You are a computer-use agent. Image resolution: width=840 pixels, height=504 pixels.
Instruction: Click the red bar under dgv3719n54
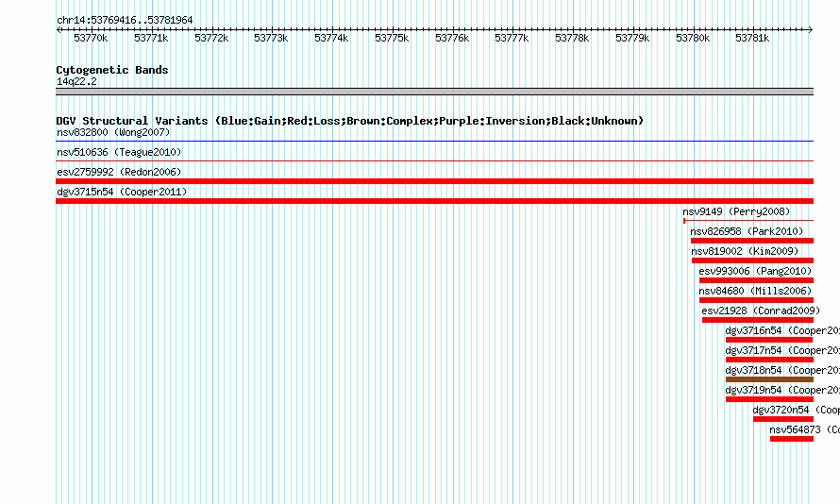tap(769, 399)
